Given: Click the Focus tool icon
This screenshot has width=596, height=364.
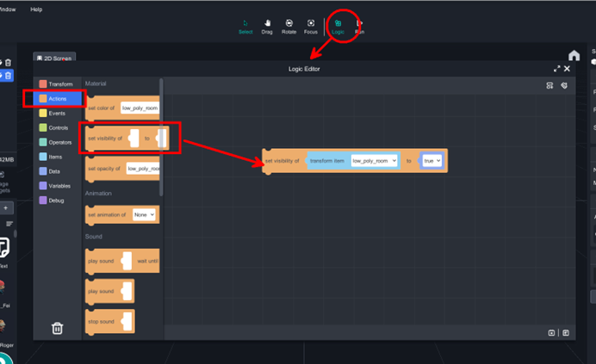Looking at the screenshot, I should coord(311,26).
